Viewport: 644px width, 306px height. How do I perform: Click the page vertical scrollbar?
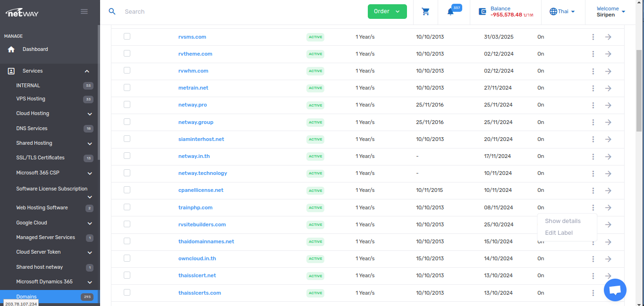[x=639, y=90]
